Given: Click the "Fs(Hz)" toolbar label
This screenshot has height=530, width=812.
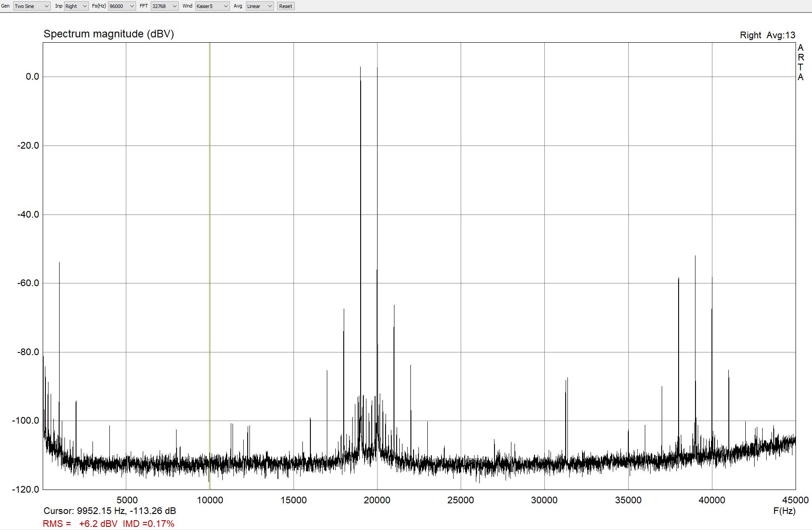Looking at the screenshot, I should tap(99, 6).
